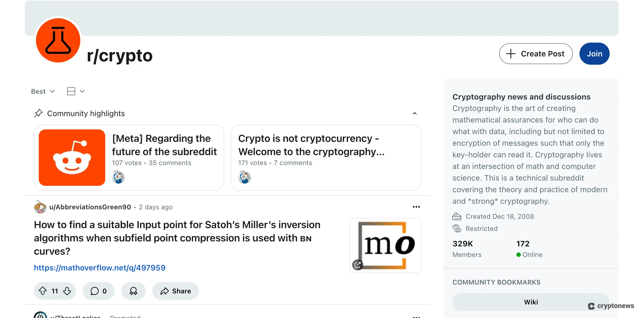The height and width of the screenshot is (318, 644).
Task: Click the Create Post button
Action: tap(535, 54)
